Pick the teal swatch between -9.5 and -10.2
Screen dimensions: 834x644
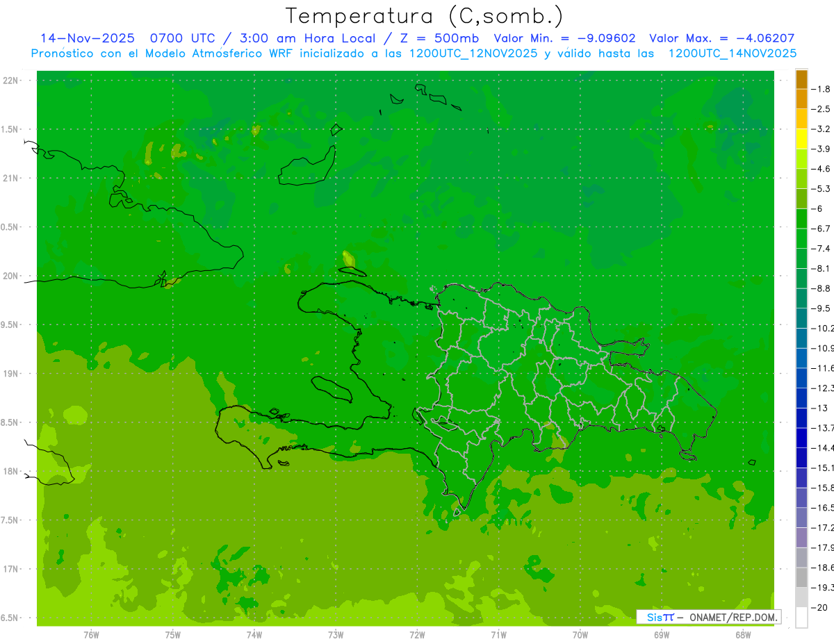tap(801, 318)
